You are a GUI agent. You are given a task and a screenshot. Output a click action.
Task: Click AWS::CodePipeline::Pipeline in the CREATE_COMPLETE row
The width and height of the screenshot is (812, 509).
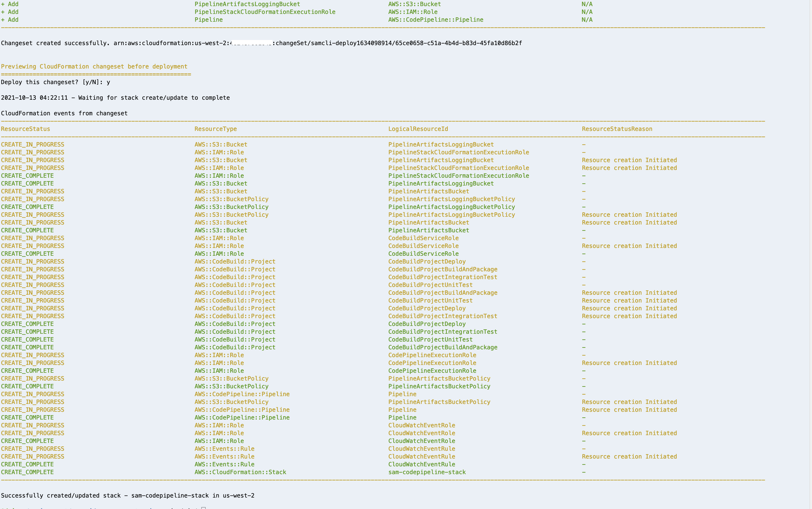coord(242,417)
